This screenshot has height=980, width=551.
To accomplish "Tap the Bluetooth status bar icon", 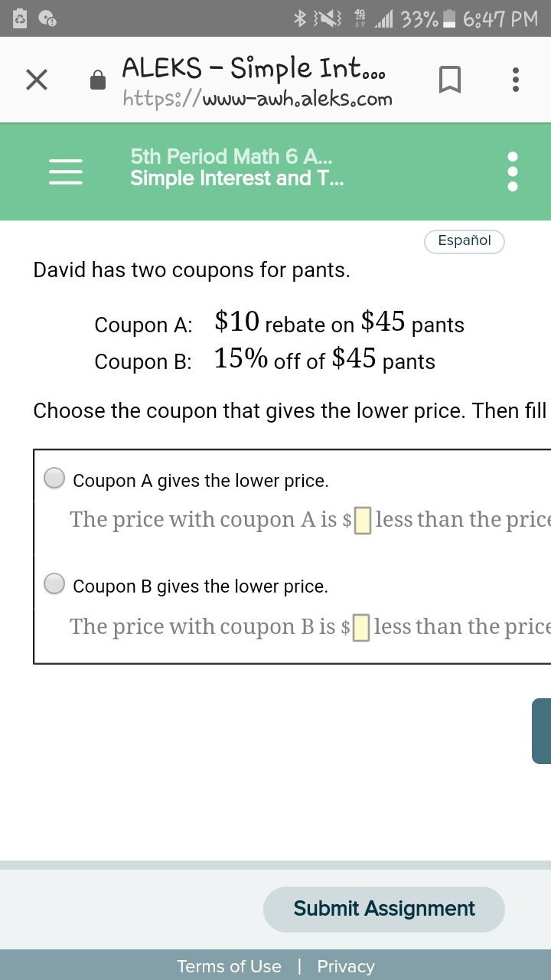I will coord(301,18).
